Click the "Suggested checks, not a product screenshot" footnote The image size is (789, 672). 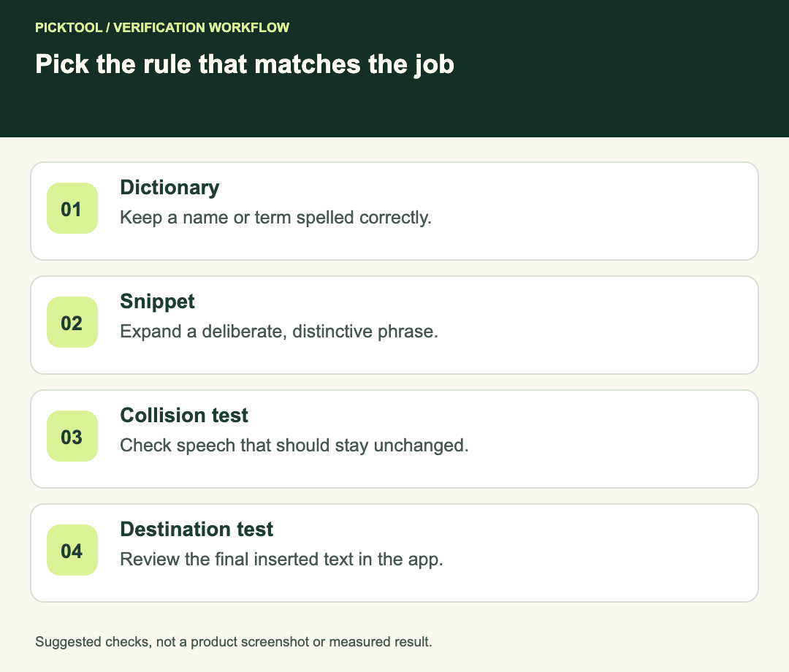pos(234,642)
